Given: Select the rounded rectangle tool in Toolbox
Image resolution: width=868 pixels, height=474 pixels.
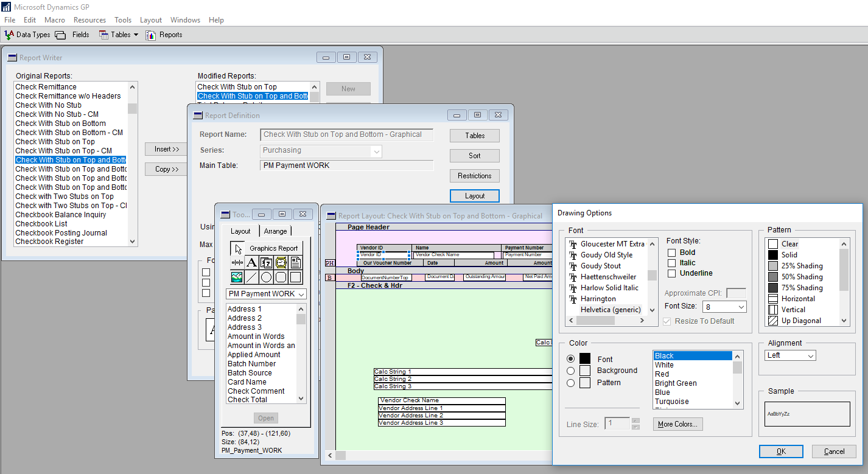Looking at the screenshot, I should coord(281,277).
